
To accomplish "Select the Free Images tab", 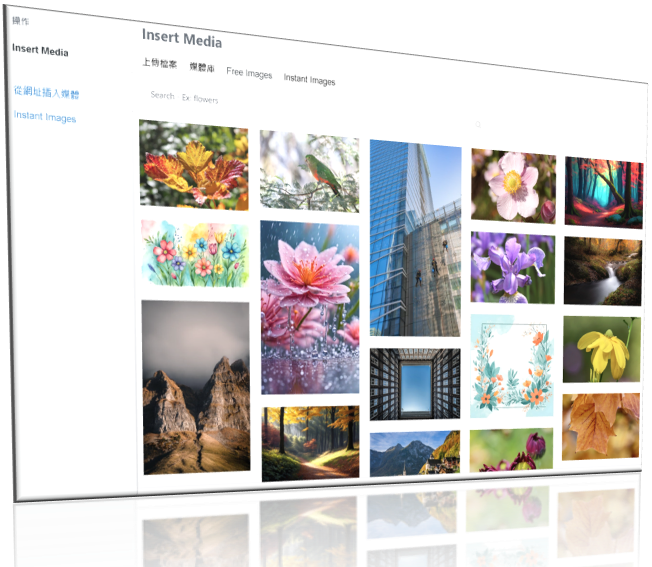I will click(249, 73).
